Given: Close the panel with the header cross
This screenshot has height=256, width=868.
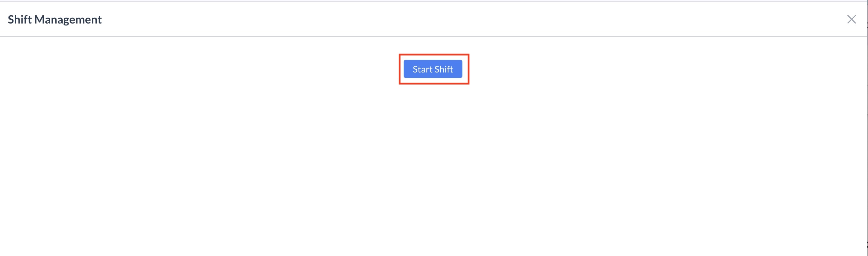Looking at the screenshot, I should point(851,20).
